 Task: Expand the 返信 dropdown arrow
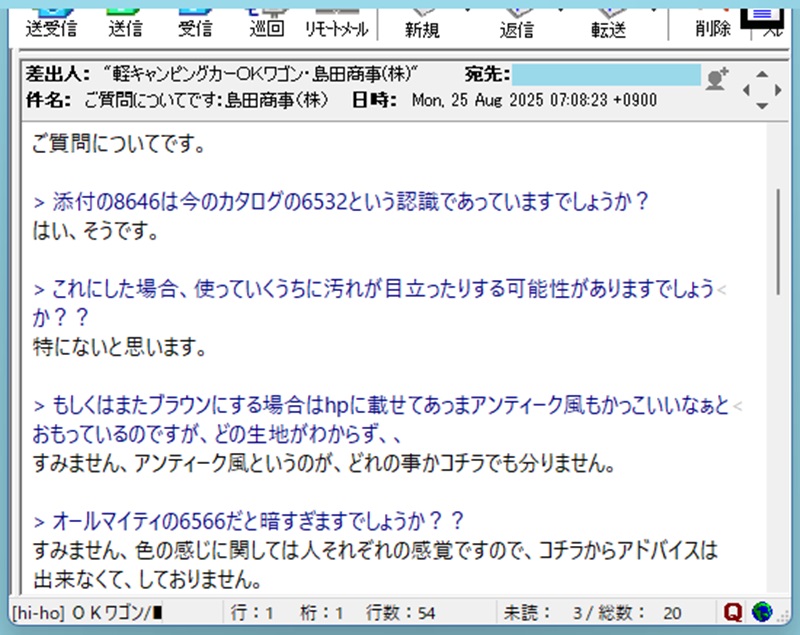[561, 10]
